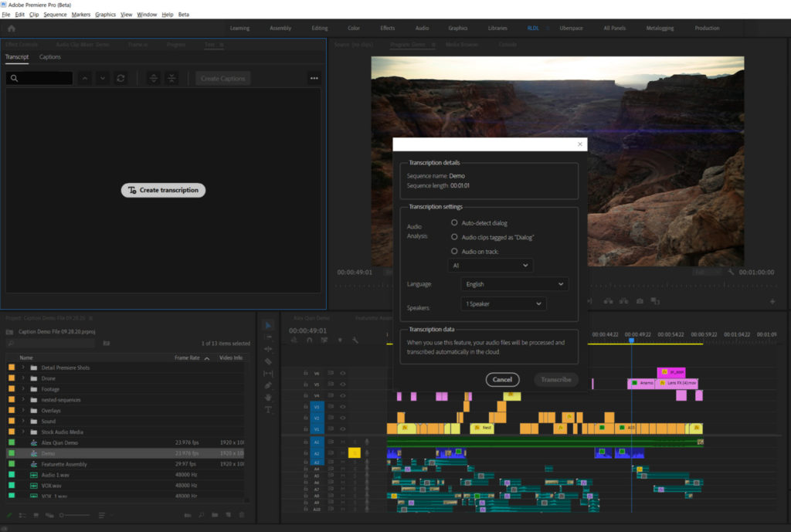The height and width of the screenshot is (532, 791).
Task: Open Transcript panel more options menu
Action: pyautogui.click(x=314, y=78)
